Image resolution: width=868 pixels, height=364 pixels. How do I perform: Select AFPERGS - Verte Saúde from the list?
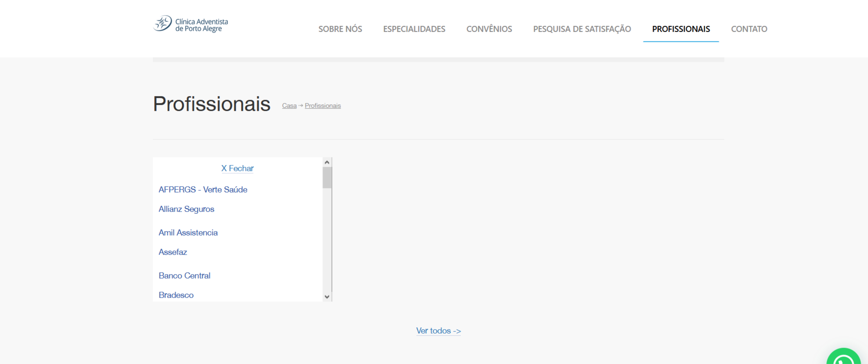[203, 190]
